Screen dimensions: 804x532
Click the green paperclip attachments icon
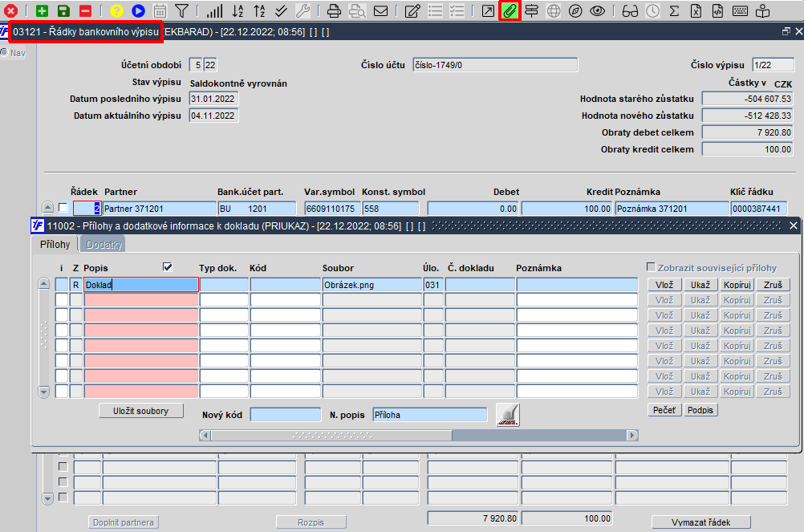pyautogui.click(x=510, y=10)
